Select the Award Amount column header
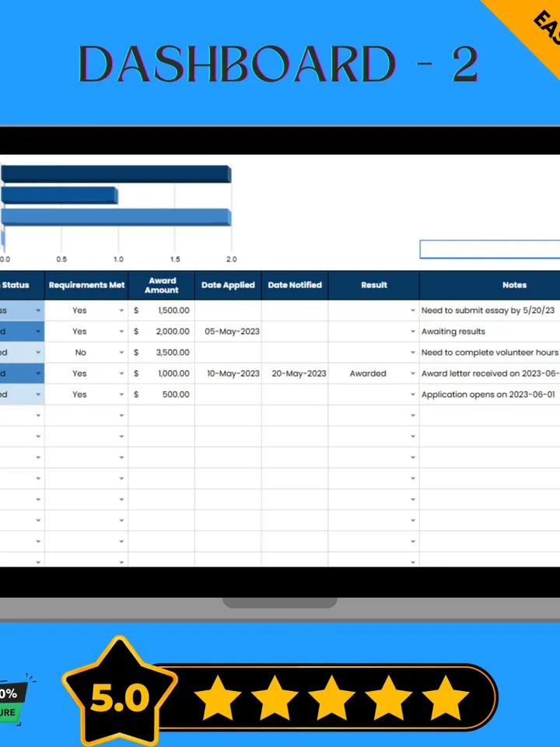The width and height of the screenshot is (560, 747). 162,286
